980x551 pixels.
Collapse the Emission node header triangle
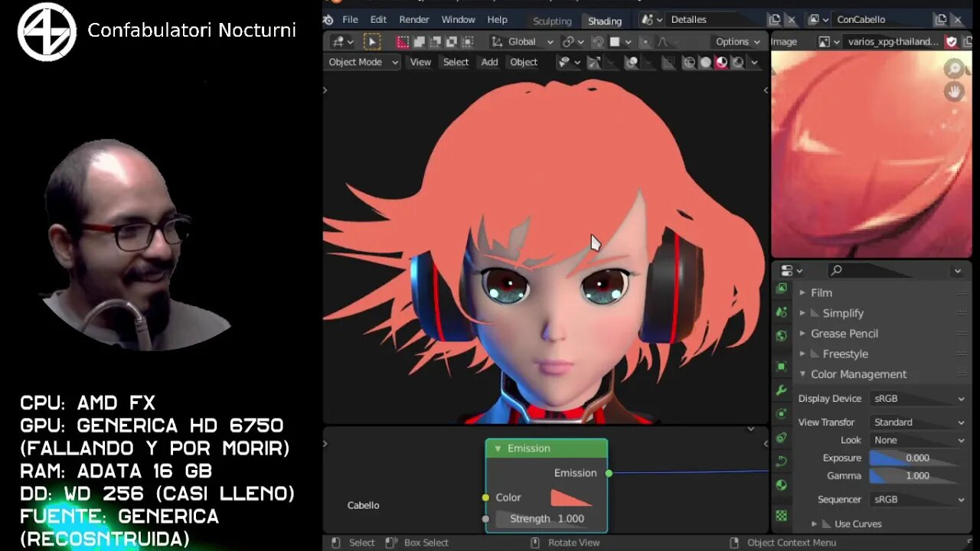(498, 448)
